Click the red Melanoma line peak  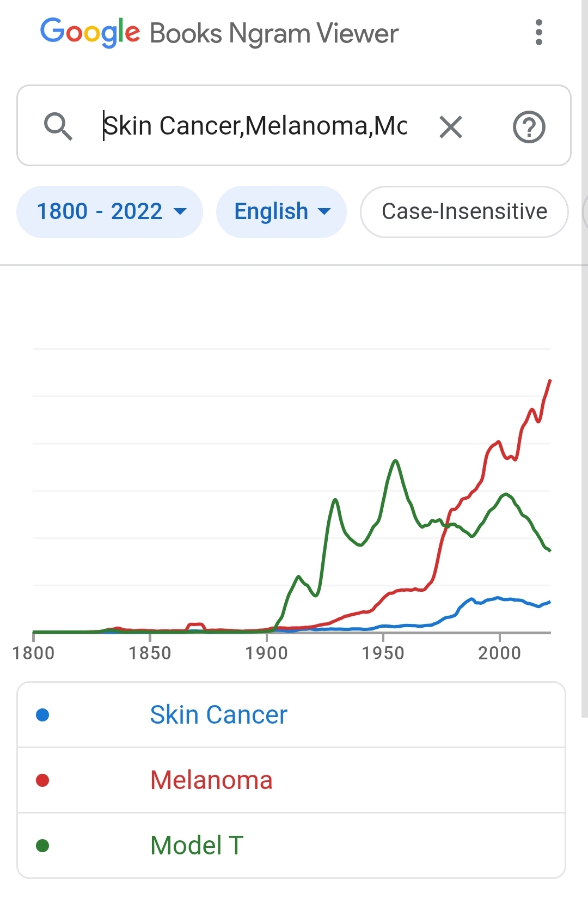550,380
